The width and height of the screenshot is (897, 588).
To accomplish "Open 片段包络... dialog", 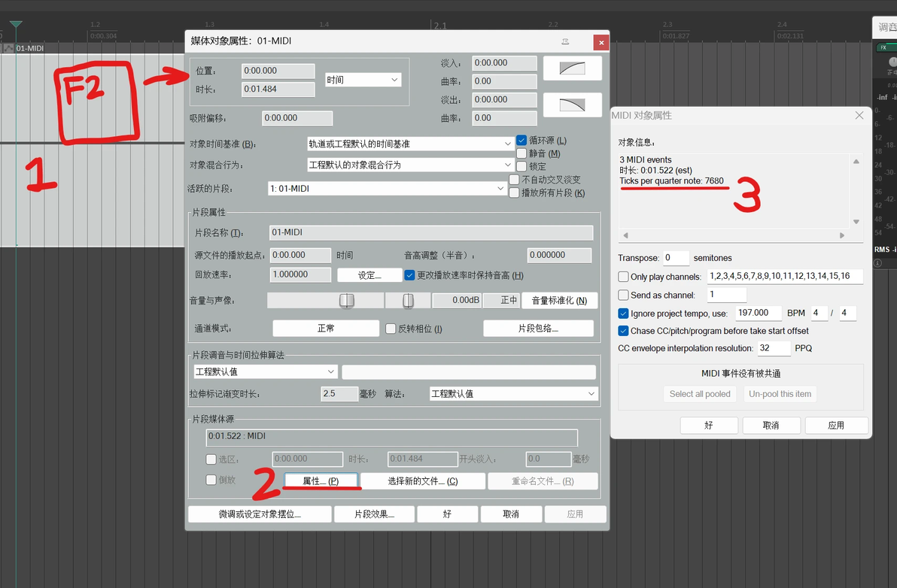I will (538, 329).
